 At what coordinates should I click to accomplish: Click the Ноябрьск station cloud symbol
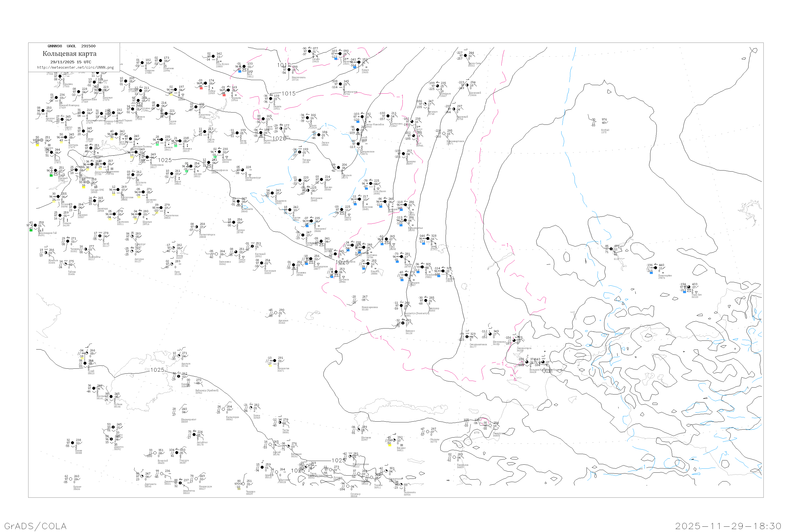[x=437, y=86]
